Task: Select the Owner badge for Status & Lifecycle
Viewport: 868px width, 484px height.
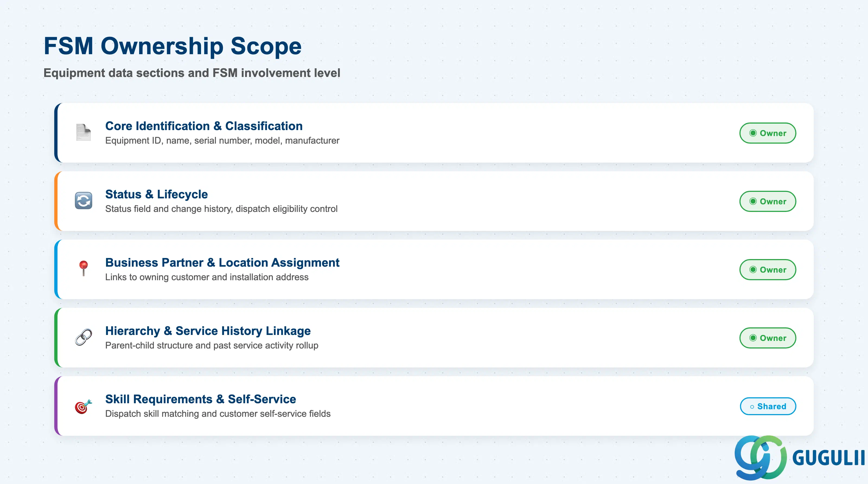Action: tap(768, 202)
